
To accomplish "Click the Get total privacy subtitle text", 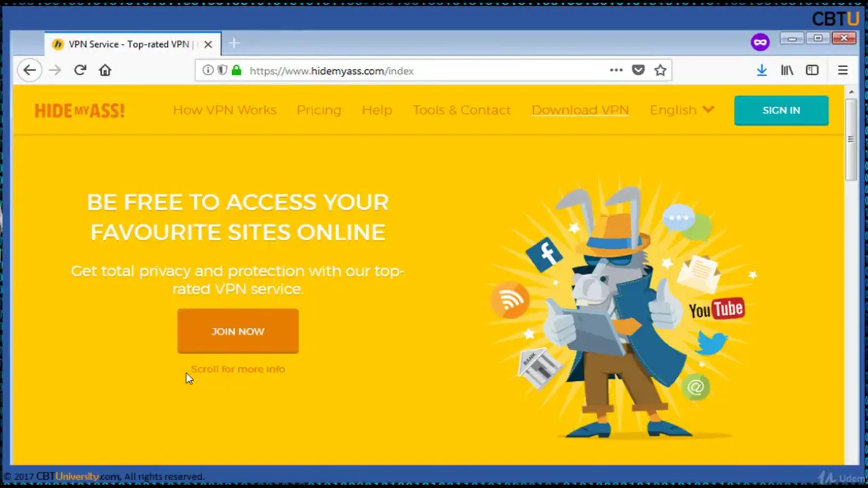I will [238, 280].
